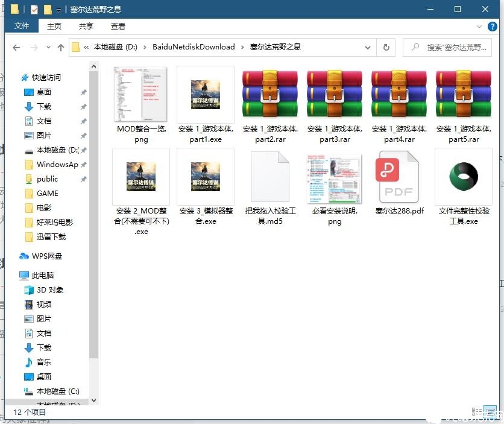Open public folder in sidebar
504x424 pixels.
(x=47, y=179)
